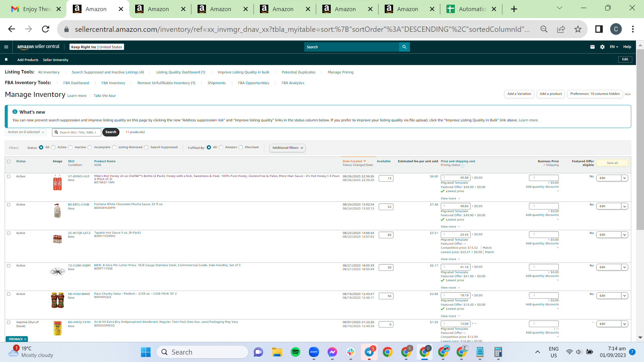Reload the current page

46,29
